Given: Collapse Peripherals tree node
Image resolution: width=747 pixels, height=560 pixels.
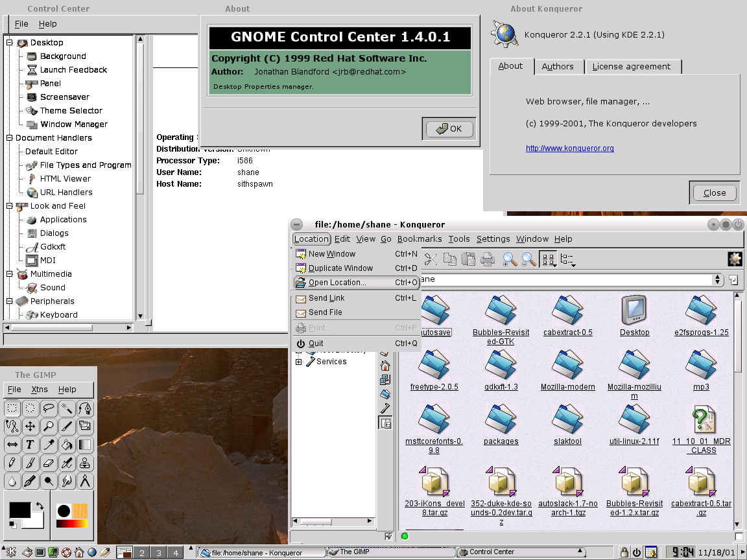Looking at the screenshot, I should pos(9,301).
